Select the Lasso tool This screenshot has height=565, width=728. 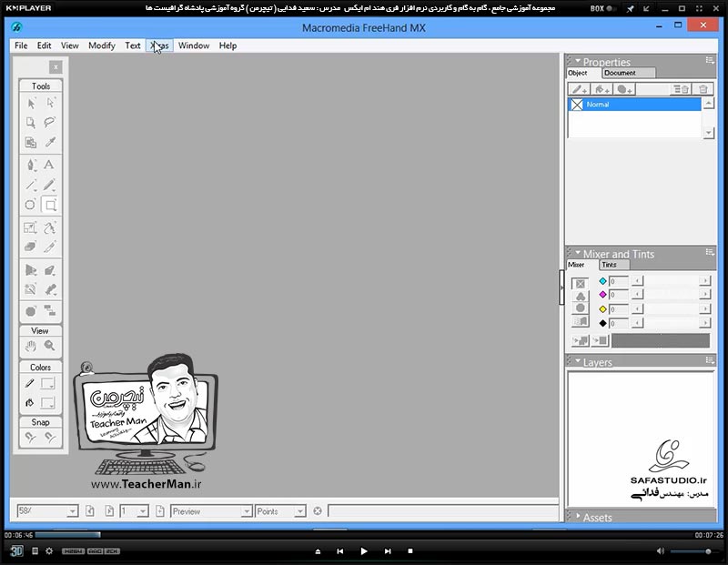click(50, 123)
